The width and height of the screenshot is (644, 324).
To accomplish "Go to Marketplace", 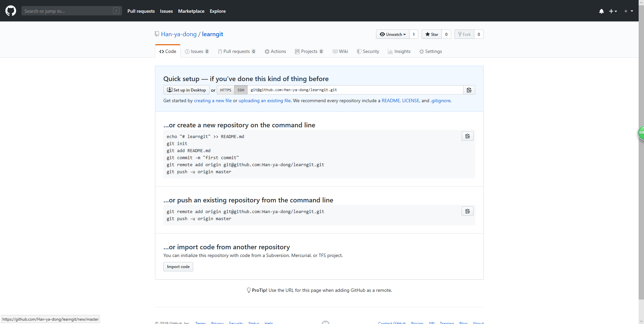I will click(x=191, y=11).
